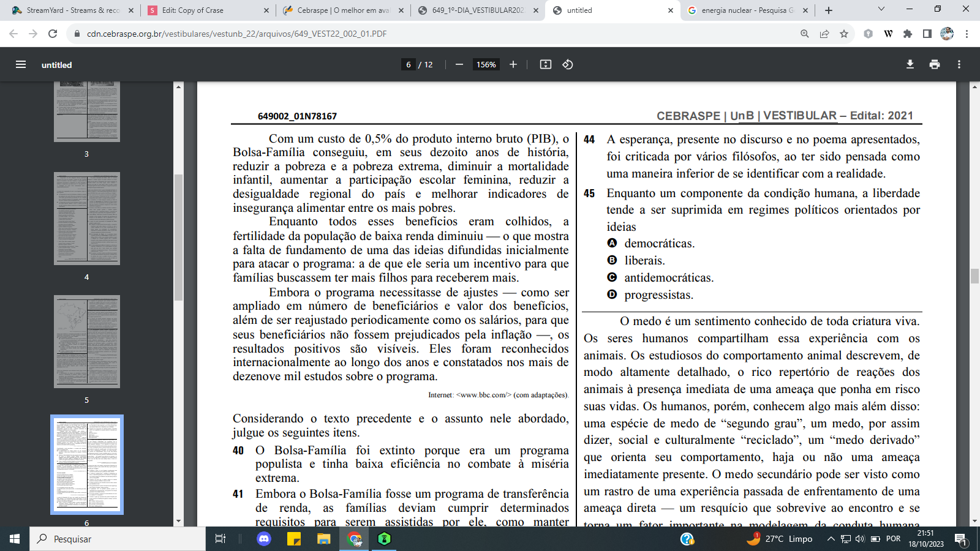Viewport: 980px width, 551px height.
Task: Click option A 'democráticas.'
Action: click(x=659, y=243)
